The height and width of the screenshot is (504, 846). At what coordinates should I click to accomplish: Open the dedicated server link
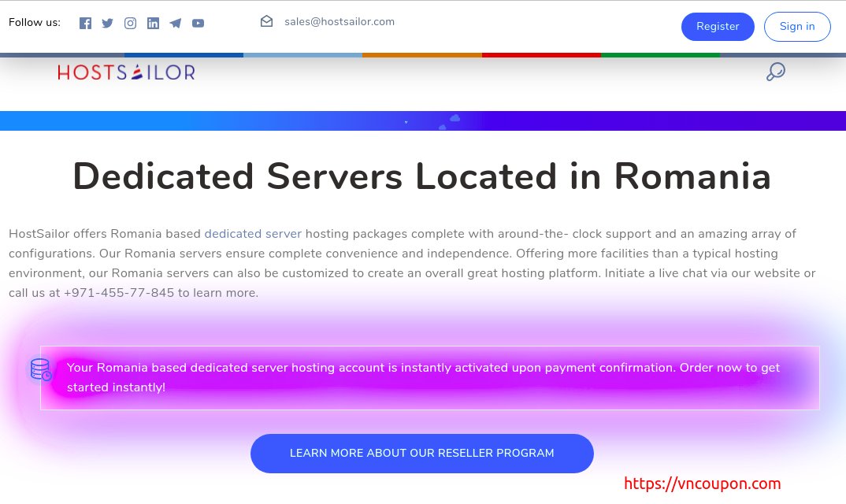(253, 234)
